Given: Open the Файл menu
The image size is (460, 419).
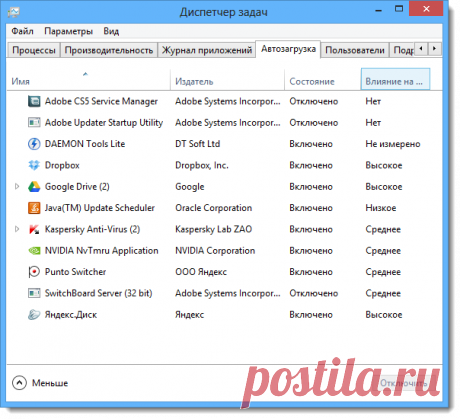Looking at the screenshot, I should [x=22, y=31].
